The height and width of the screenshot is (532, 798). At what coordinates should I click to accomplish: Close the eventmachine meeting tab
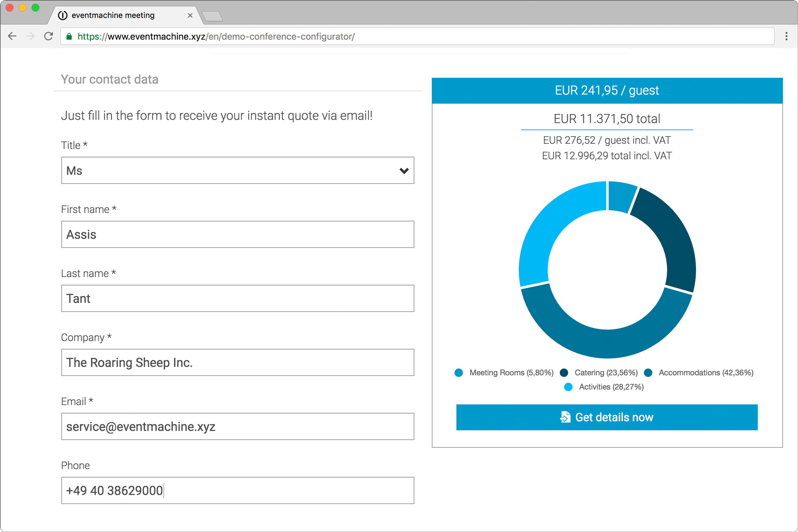190,15
